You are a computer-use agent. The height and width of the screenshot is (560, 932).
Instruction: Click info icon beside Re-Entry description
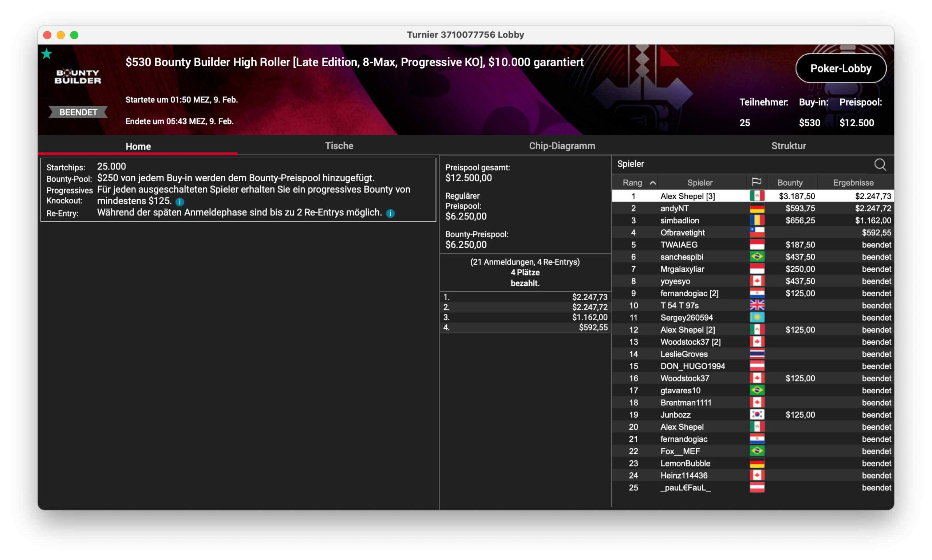click(x=390, y=214)
